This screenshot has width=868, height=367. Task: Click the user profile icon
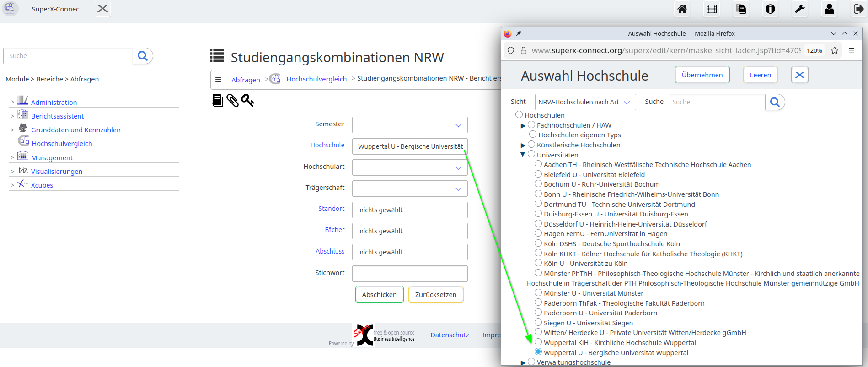pyautogui.click(x=829, y=9)
